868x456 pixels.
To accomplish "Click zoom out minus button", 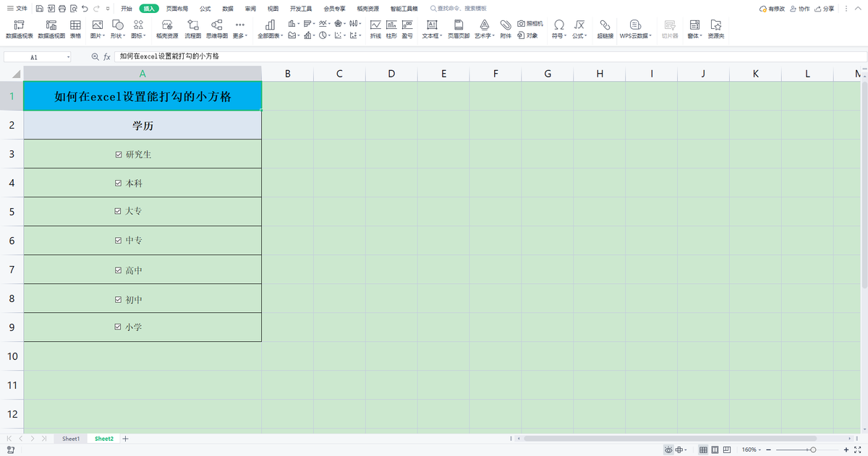I will point(768,449).
